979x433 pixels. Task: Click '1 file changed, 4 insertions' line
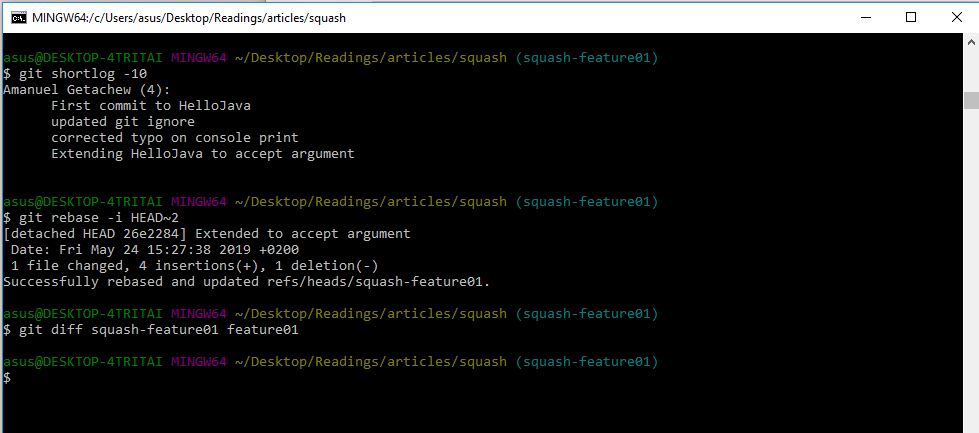point(195,265)
